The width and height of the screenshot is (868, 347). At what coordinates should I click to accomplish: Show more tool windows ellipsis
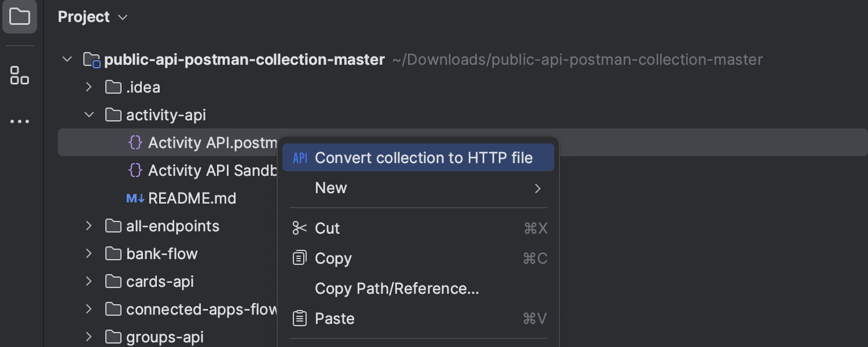point(20,122)
